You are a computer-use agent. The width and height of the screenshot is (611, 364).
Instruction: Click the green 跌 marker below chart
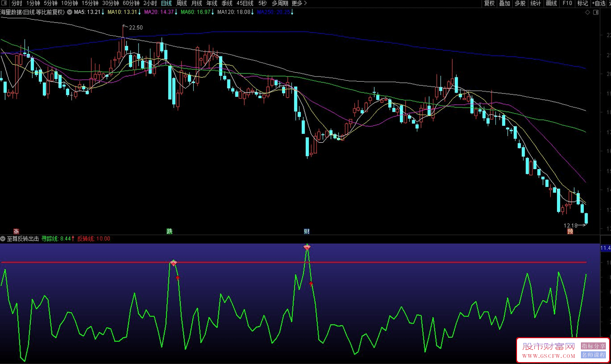pos(169,231)
